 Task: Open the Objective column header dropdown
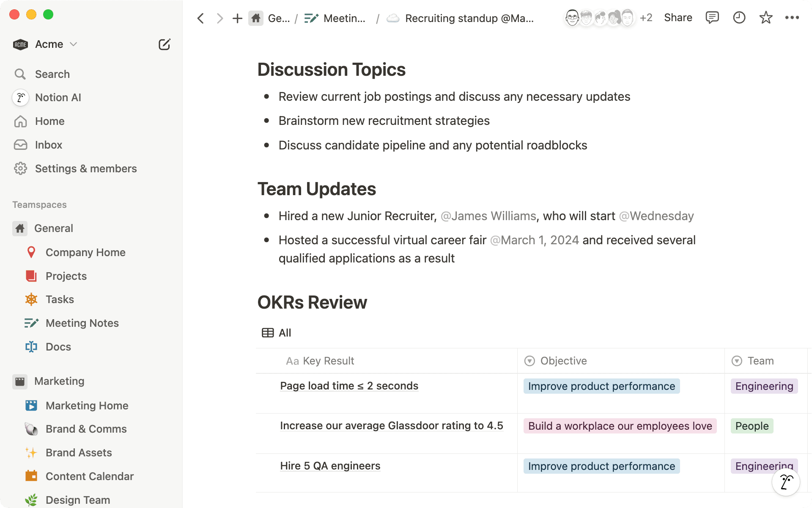coord(529,361)
